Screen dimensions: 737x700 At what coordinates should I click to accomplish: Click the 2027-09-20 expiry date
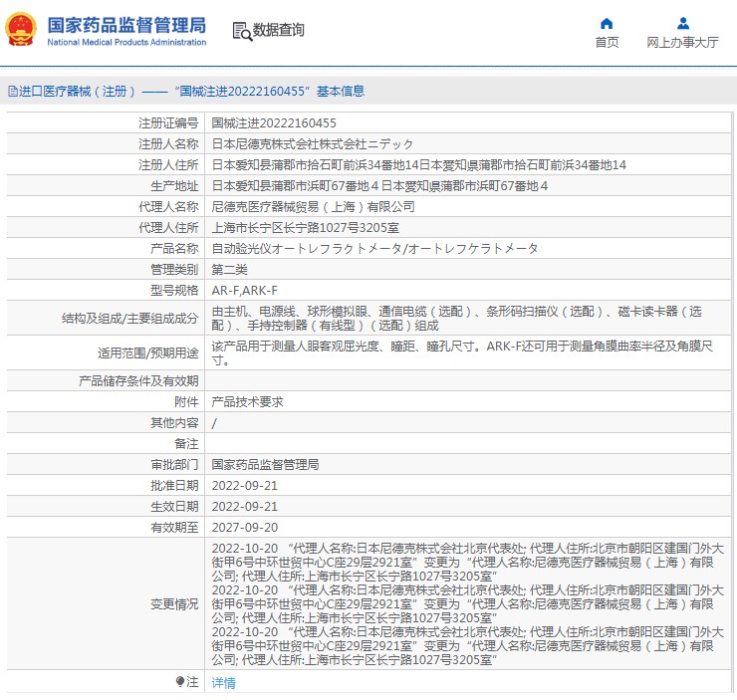click(245, 527)
